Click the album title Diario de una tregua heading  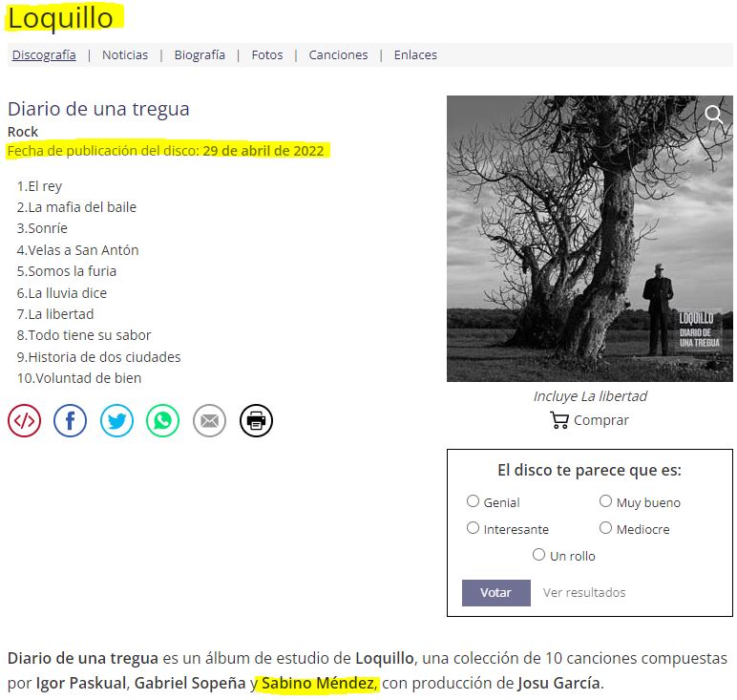tap(98, 109)
